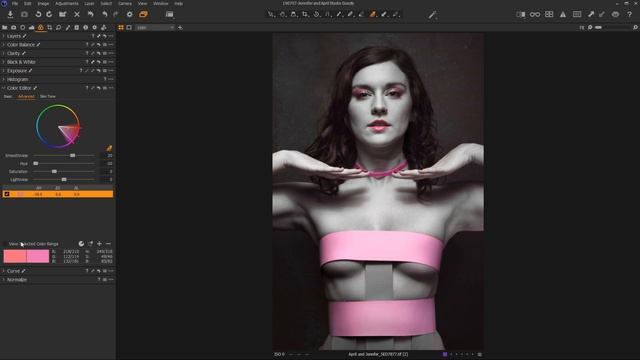Screen dimensions: 640x360
Task: Expand the Clarity panel
Action: (4, 53)
